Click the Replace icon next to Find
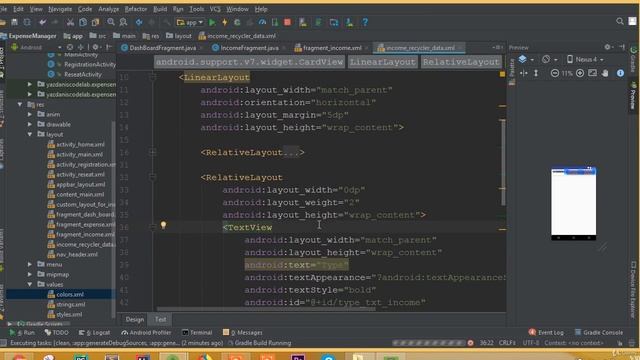The height and width of the screenshot is (360, 640). point(123,22)
